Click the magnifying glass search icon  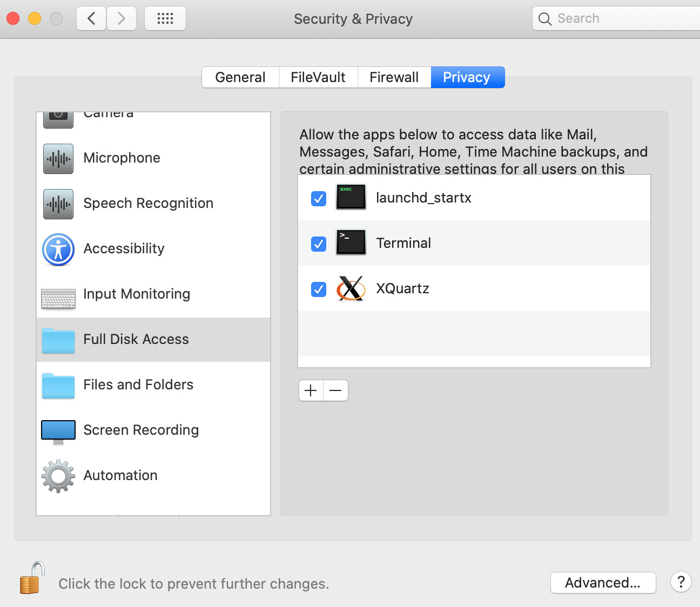(545, 19)
